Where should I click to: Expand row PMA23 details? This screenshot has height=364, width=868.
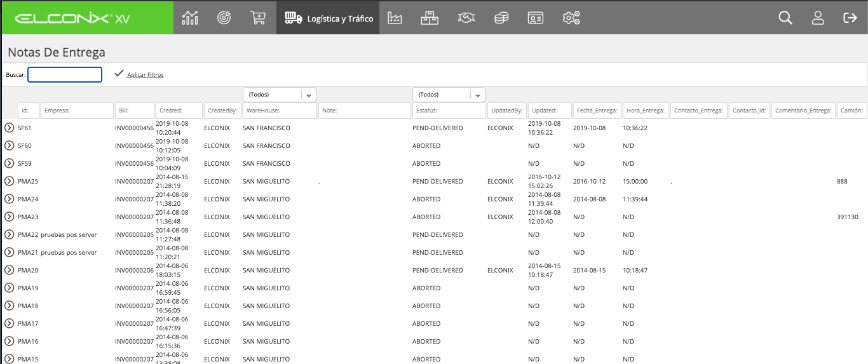click(x=10, y=217)
